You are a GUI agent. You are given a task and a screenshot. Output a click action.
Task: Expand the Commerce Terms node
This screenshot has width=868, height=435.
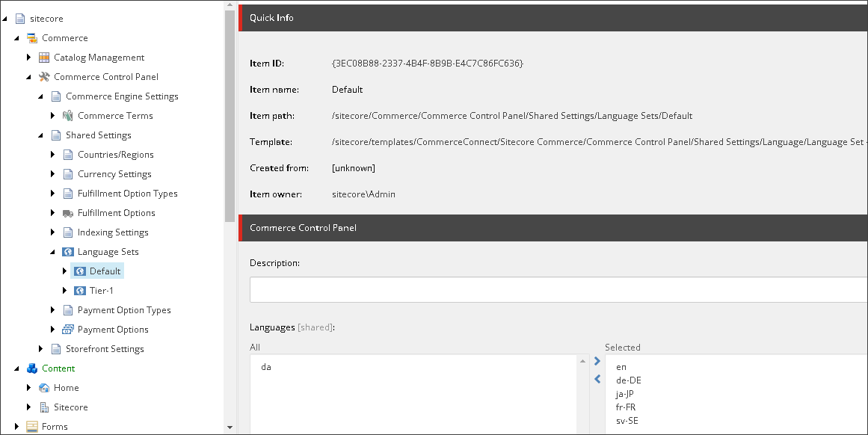pyautogui.click(x=52, y=116)
